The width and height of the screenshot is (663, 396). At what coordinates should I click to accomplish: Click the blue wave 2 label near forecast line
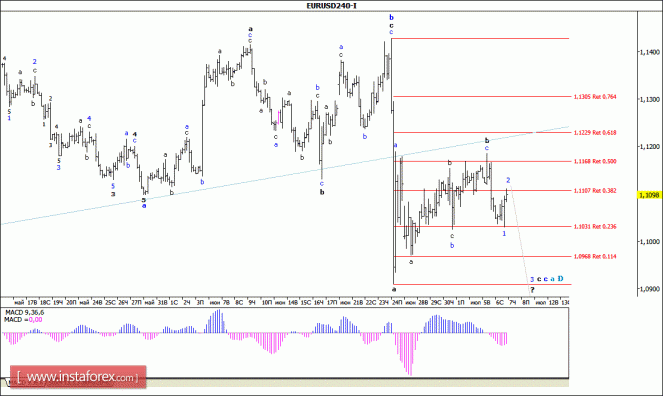(508, 180)
